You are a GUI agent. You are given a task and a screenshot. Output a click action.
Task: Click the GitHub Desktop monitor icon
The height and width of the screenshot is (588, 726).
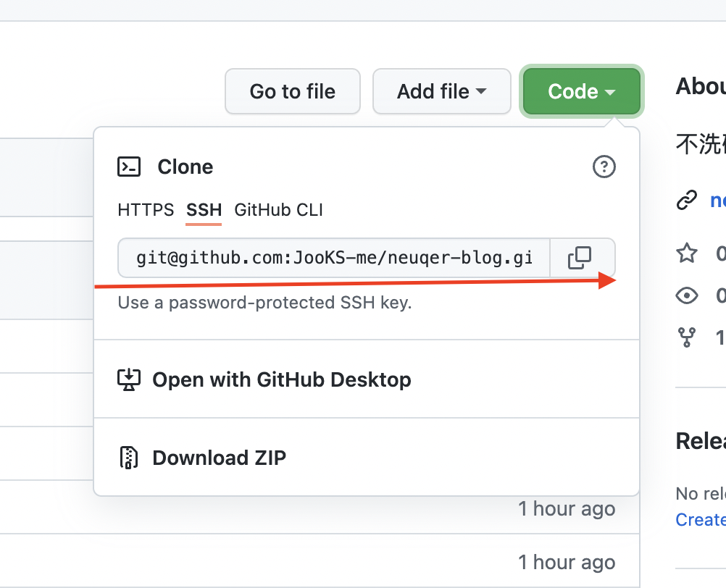click(x=129, y=379)
